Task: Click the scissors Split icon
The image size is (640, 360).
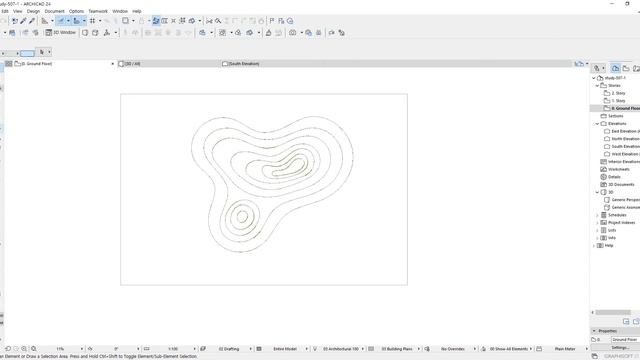Action: (x=209, y=21)
